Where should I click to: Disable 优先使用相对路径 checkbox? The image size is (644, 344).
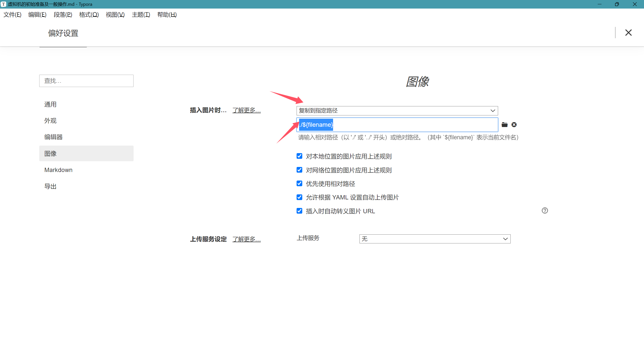pos(299,184)
